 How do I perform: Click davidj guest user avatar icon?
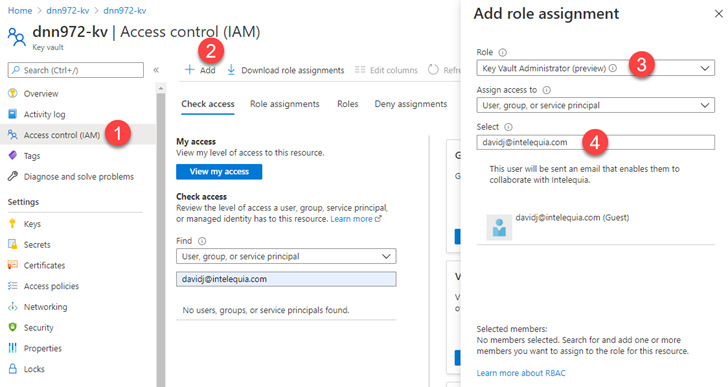(499, 227)
